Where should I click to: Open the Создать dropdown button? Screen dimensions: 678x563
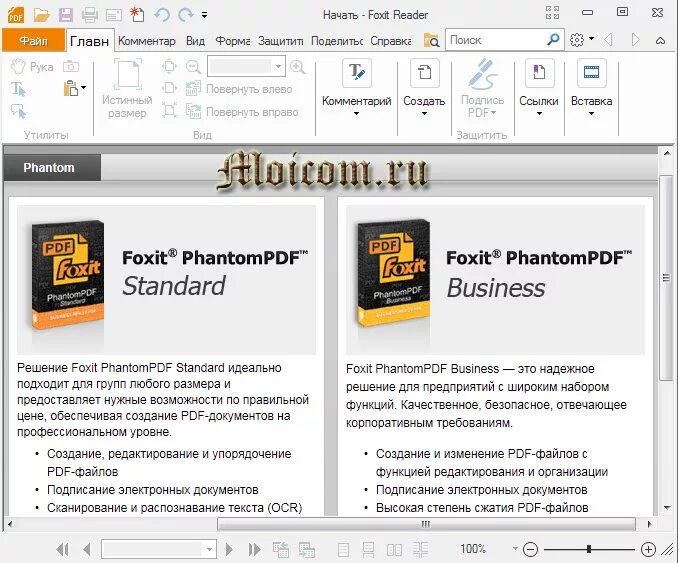coord(424,88)
